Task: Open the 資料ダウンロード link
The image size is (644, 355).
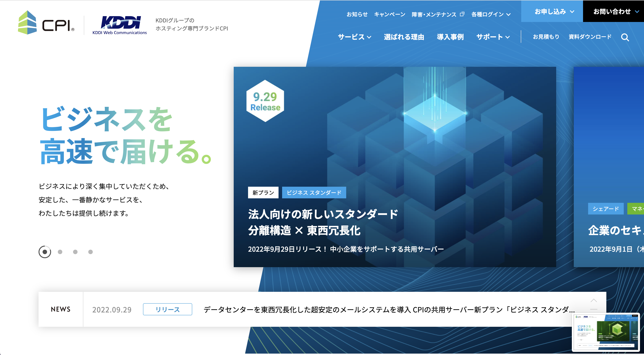Action: pyautogui.click(x=589, y=37)
